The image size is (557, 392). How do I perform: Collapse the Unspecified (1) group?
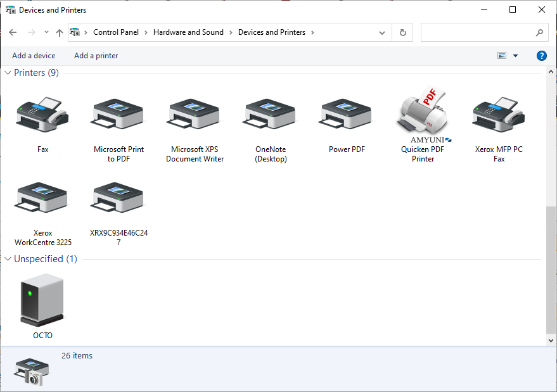tap(8, 259)
